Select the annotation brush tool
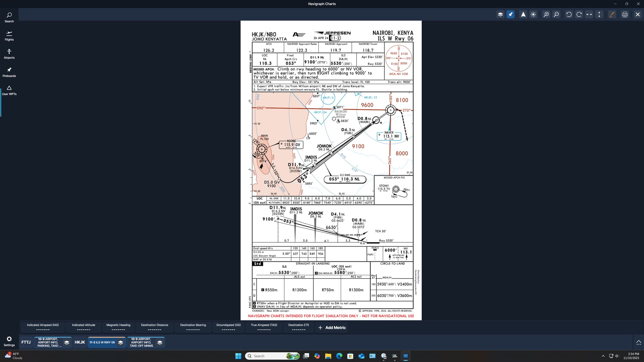644x362 pixels. [612, 14]
